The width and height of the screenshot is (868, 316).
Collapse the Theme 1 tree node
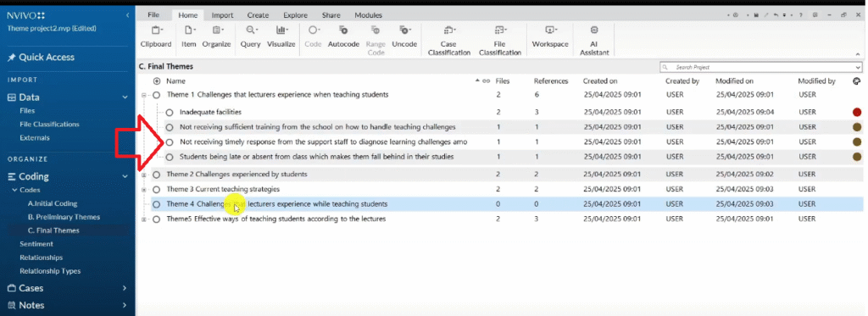[144, 95]
